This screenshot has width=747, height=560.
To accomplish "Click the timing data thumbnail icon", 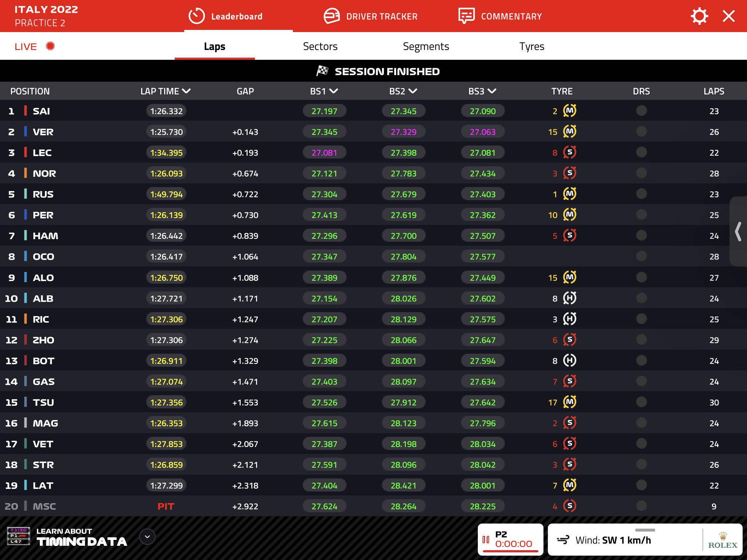I will [18, 536].
